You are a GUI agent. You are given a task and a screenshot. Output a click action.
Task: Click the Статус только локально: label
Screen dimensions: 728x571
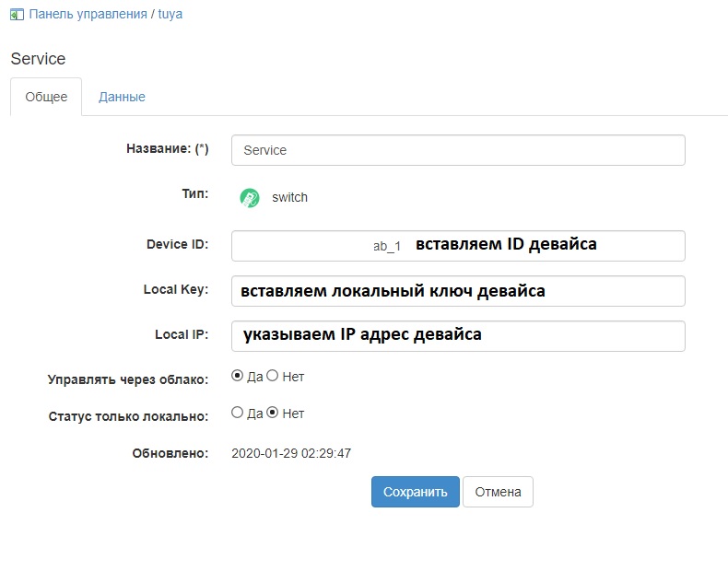129,416
